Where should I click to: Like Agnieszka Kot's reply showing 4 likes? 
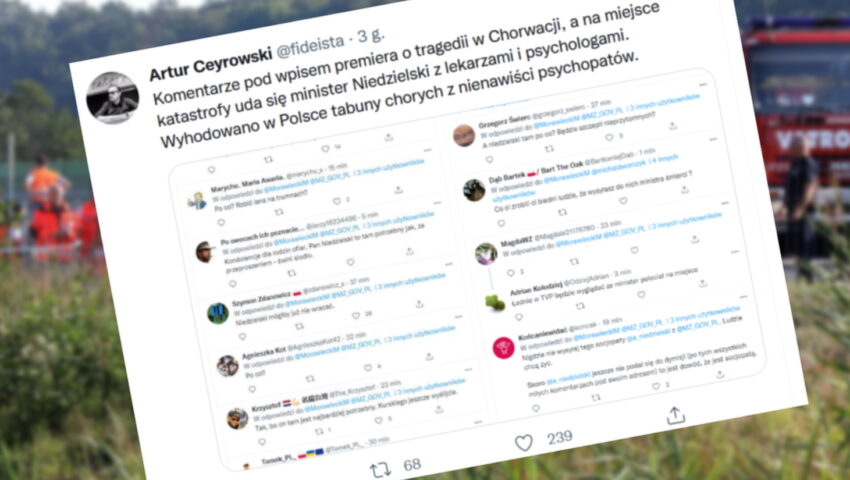click(x=368, y=368)
